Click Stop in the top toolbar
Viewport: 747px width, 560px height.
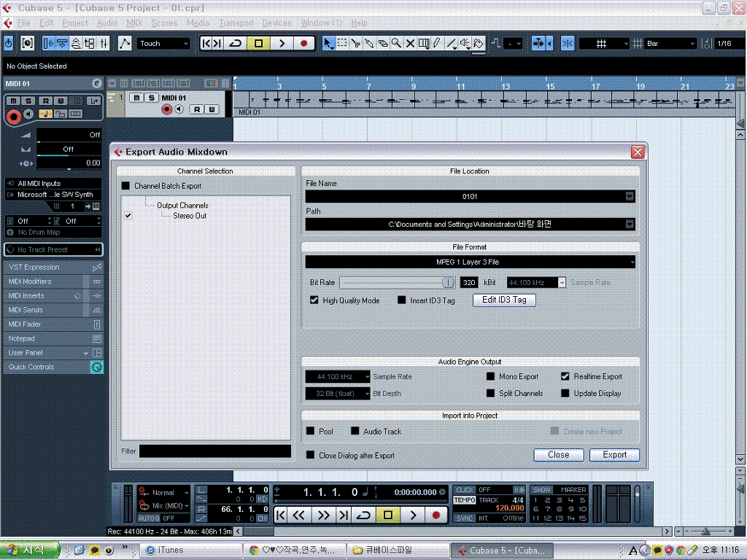point(259,43)
